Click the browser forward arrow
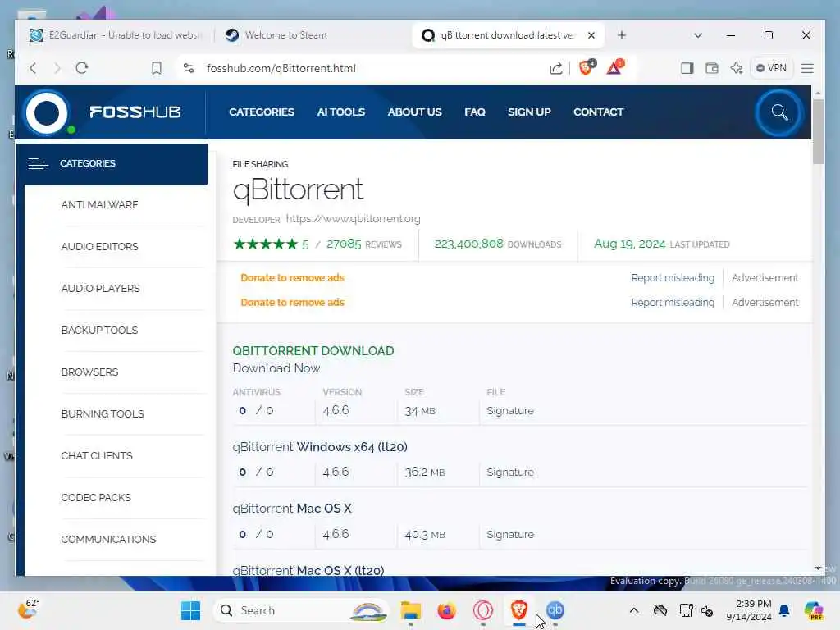The height and width of the screenshot is (630, 840). pos(57,68)
